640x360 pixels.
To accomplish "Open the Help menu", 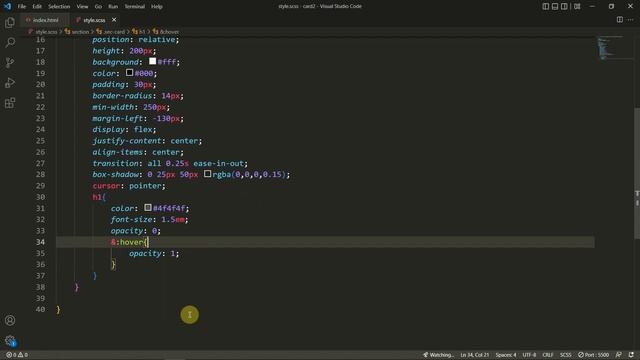I will [x=157, y=7].
